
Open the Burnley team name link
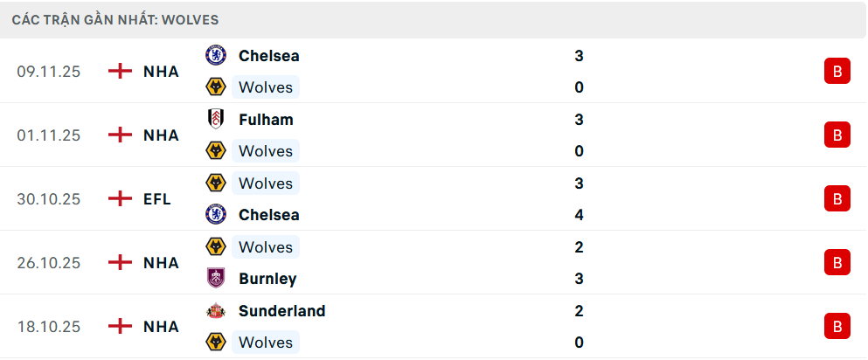coord(267,279)
